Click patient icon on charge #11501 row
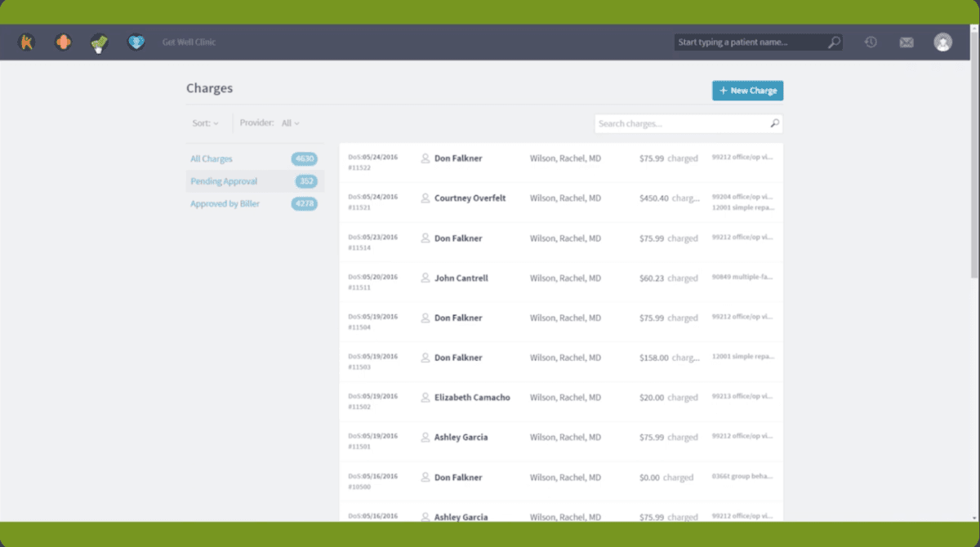 click(x=425, y=437)
